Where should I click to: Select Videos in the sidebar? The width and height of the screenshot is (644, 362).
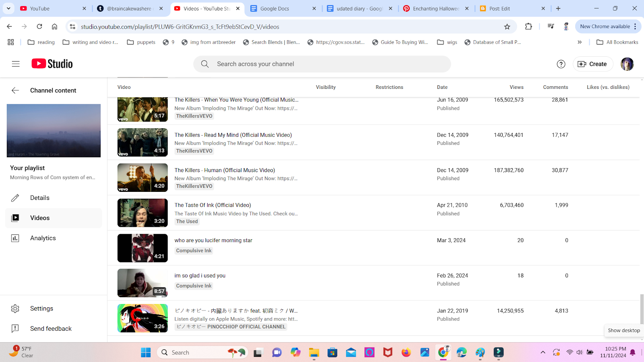(54, 218)
